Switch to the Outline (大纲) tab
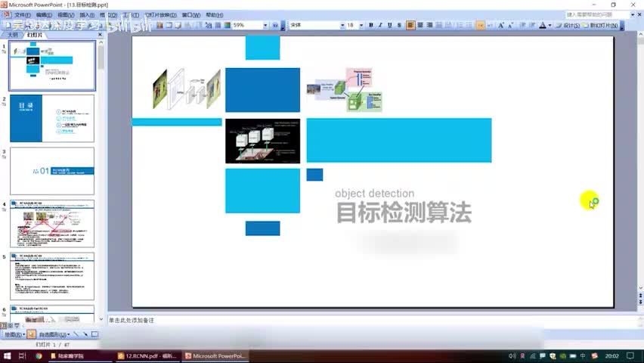Screen dimensions: 644x363 [13, 35]
